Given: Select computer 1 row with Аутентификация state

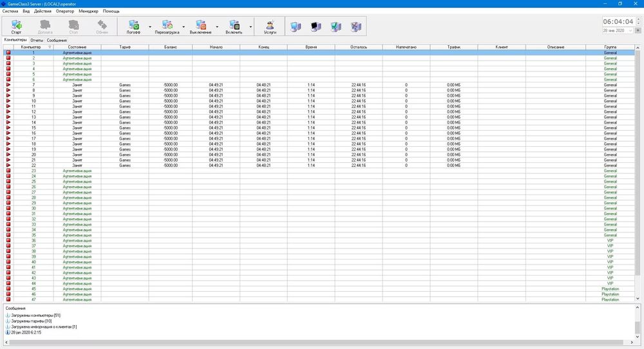Looking at the screenshot, I should point(319,53).
